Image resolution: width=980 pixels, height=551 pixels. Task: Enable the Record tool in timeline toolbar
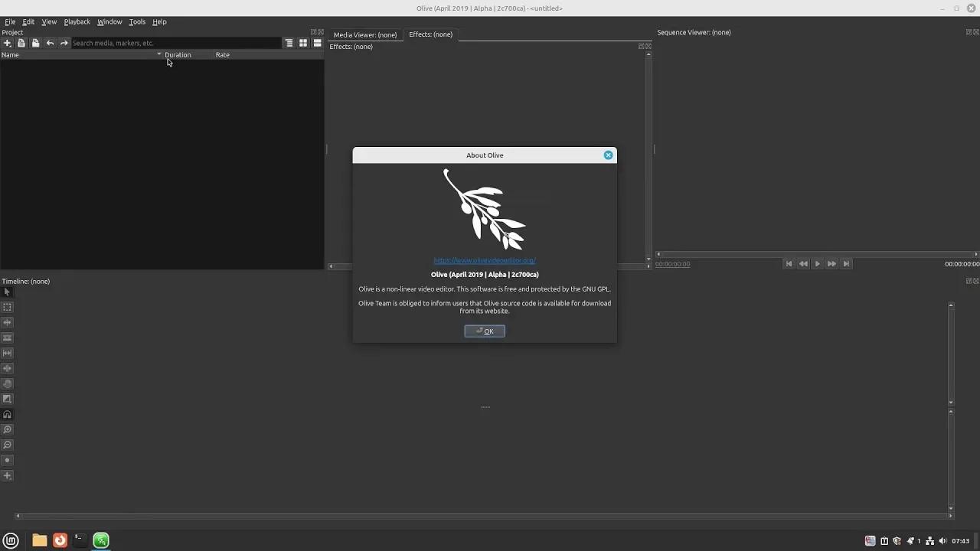(7, 460)
